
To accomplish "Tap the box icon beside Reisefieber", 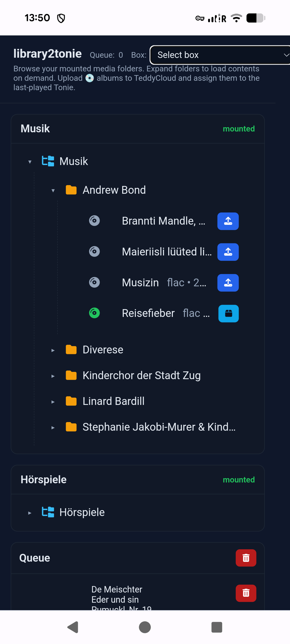I will point(229,313).
